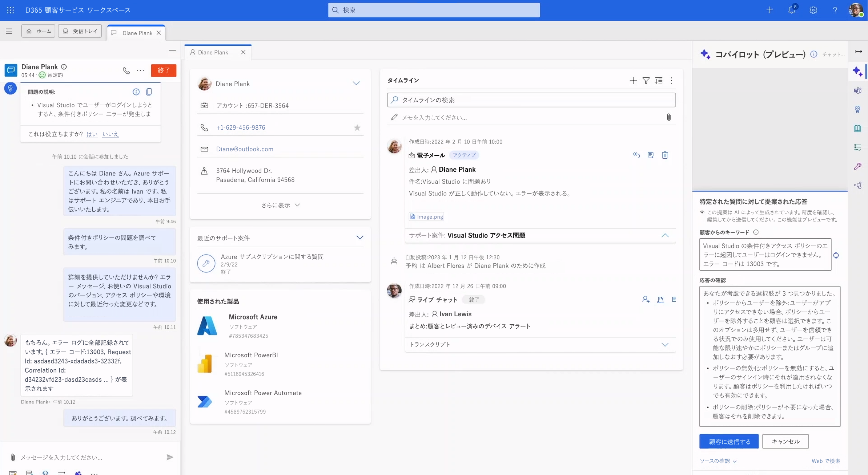Collapse the right productivity pane arrow

coord(858,52)
